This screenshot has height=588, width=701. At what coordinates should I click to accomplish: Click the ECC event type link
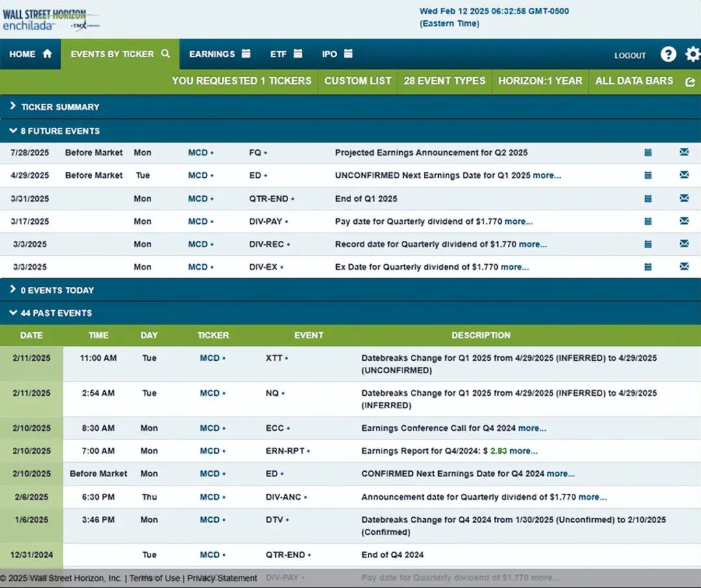pos(275,428)
